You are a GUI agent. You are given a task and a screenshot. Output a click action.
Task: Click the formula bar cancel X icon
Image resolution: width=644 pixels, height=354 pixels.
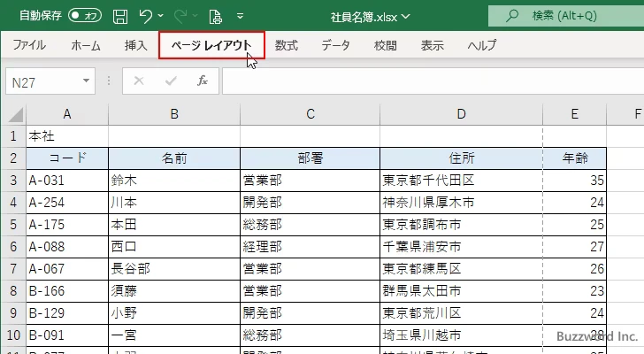point(139,81)
